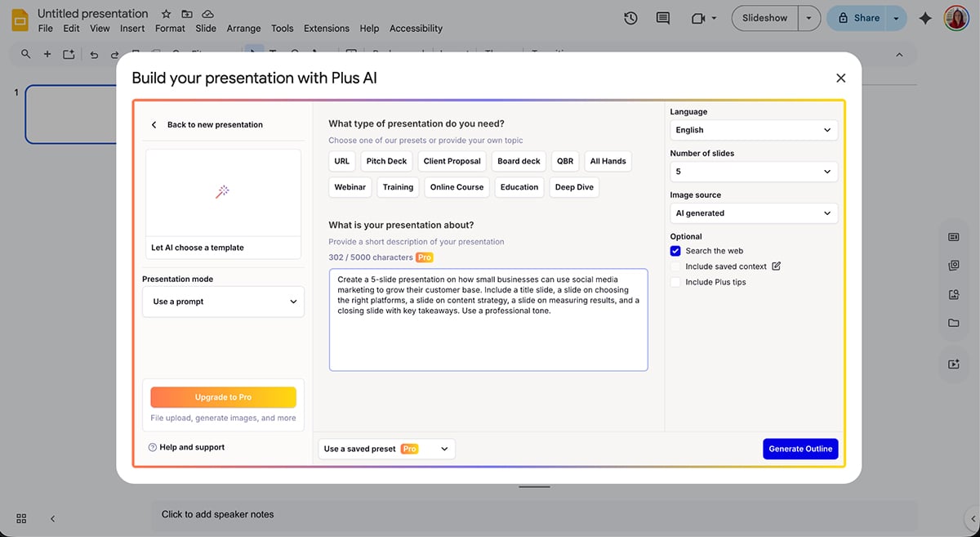Open the Edit menu
Screen dimensions: 980x537
coord(72,28)
